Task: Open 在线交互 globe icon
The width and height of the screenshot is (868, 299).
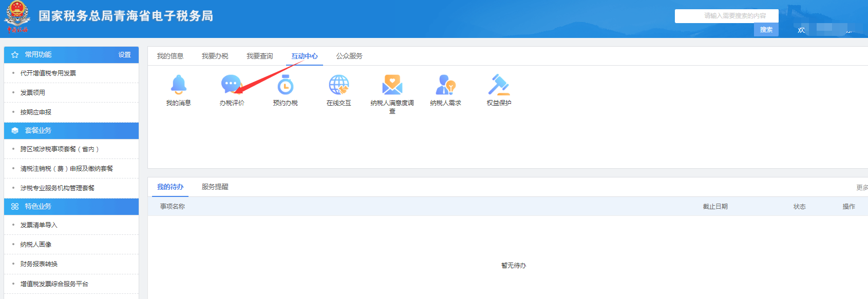Action: point(339,85)
